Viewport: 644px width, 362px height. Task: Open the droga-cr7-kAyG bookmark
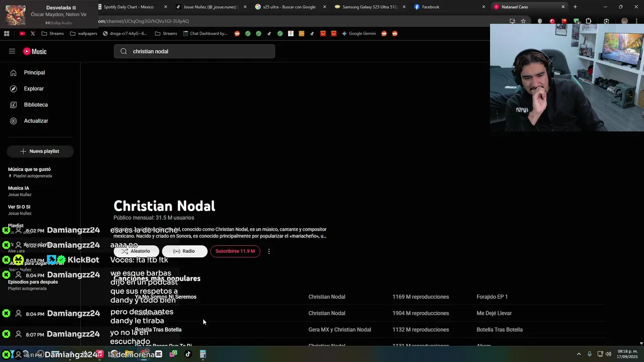click(x=125, y=34)
